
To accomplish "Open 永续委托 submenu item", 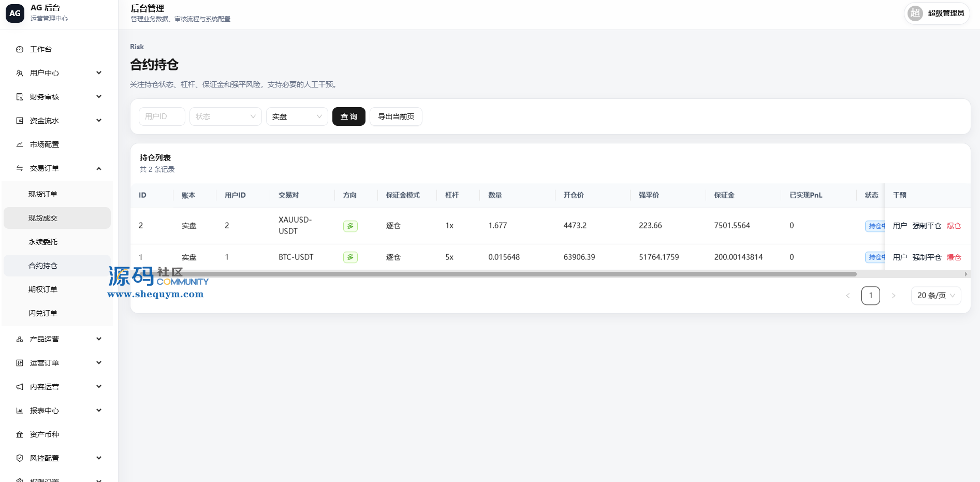I will click(x=57, y=242).
